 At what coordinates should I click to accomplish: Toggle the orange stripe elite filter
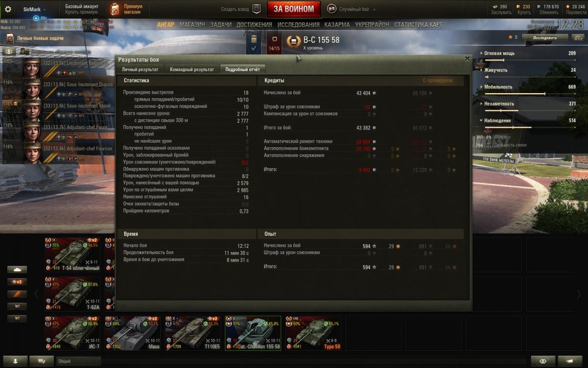[x=17, y=294]
